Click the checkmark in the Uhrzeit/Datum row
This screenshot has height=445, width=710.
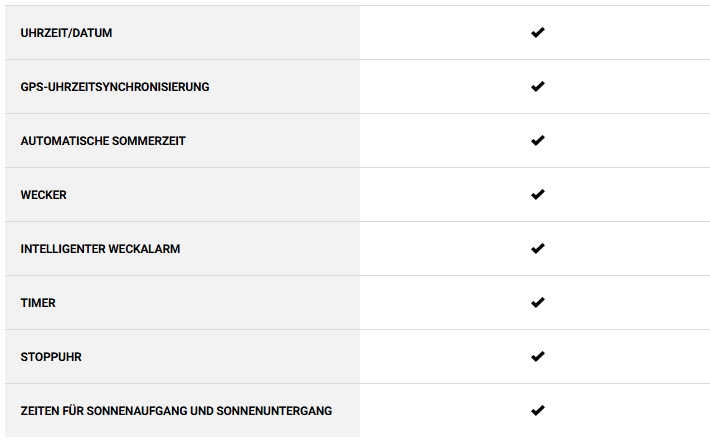click(537, 33)
